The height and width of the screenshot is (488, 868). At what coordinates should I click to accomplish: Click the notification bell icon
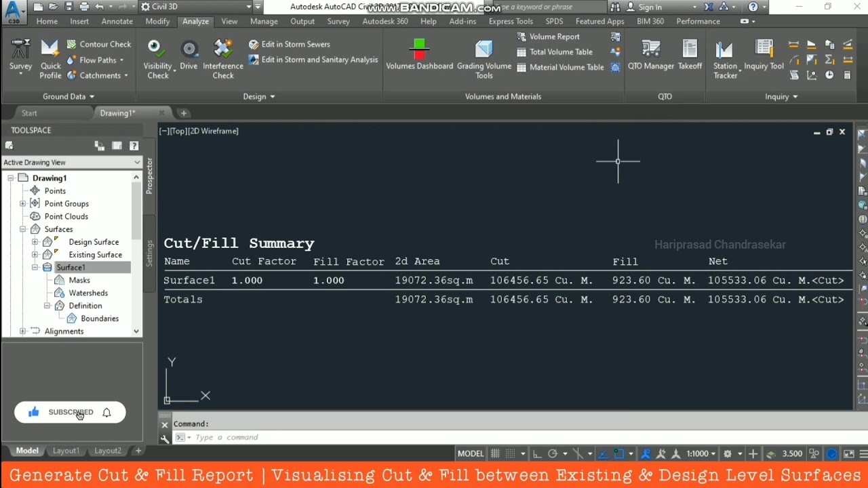click(x=106, y=412)
